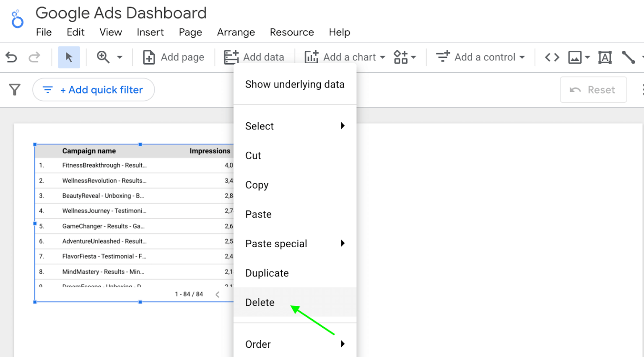Viewport: 644px width, 357px height.
Task: Click the Redo arrow icon
Action: click(35, 57)
